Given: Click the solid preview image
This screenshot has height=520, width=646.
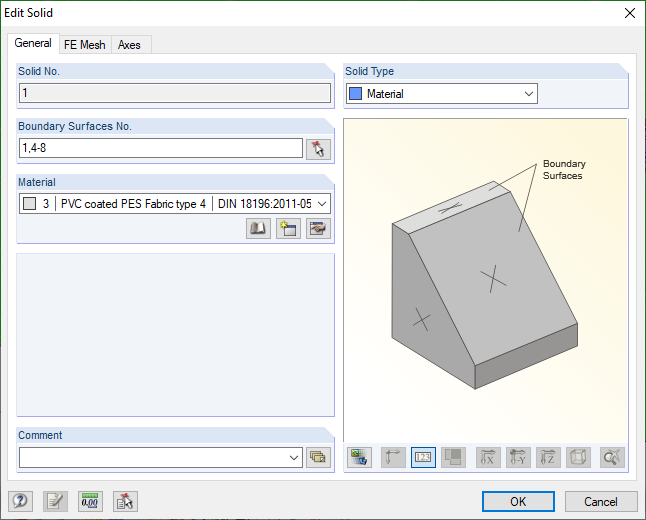Looking at the screenshot, I should (485, 280).
